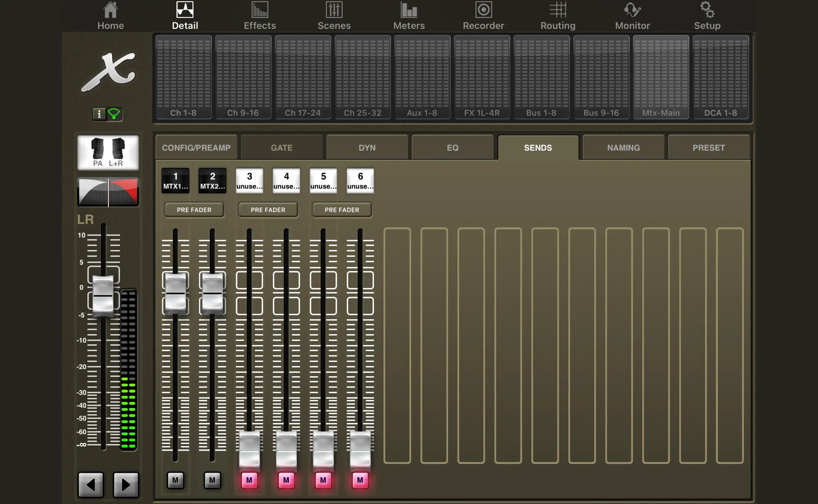Unmute send 3 with red M button
The width and height of the screenshot is (818, 504).
tap(249, 480)
